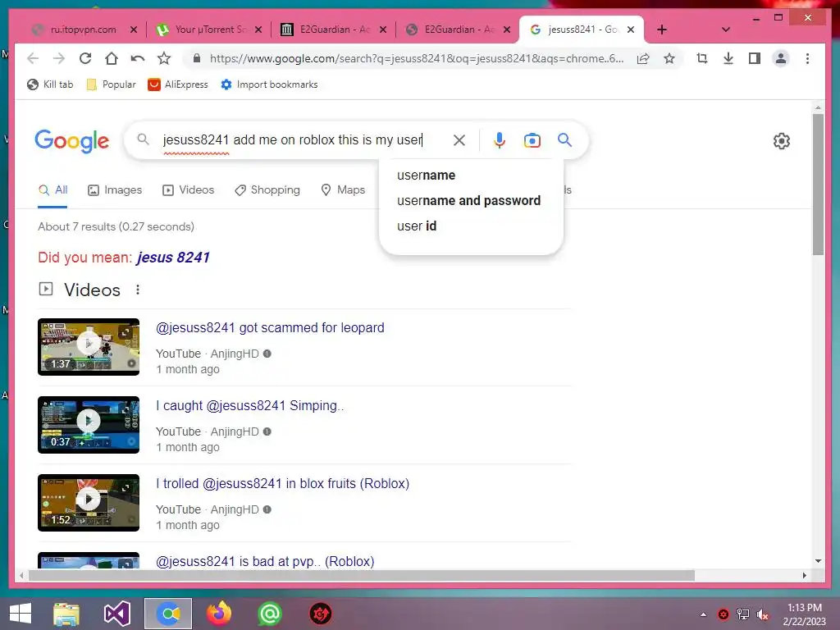Click Import bookmarks
This screenshot has height=630, width=840.
[269, 84]
